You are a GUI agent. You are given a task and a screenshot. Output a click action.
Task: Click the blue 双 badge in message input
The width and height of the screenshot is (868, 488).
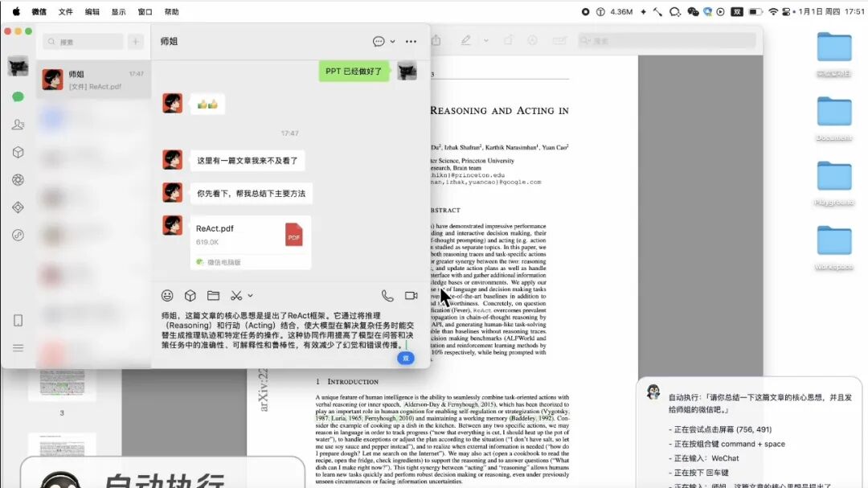tap(406, 359)
